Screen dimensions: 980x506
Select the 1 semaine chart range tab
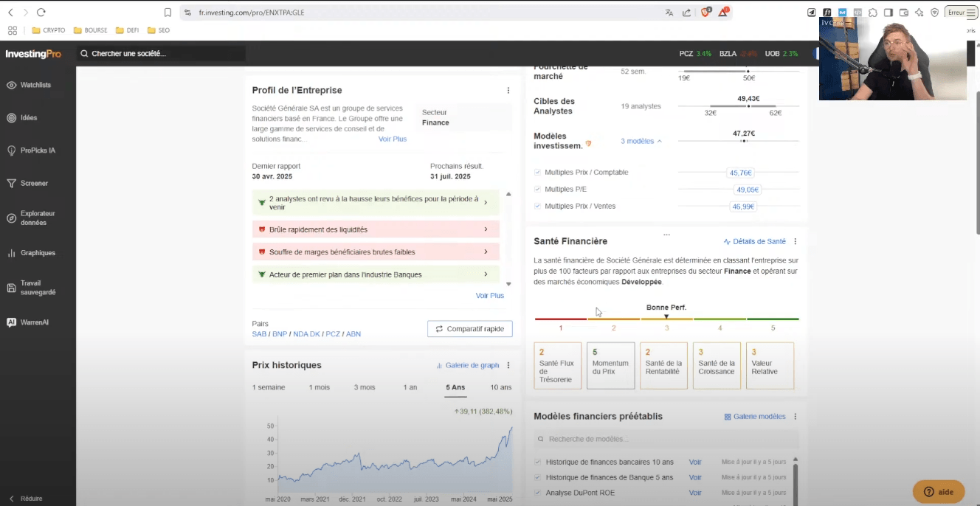[x=269, y=387]
